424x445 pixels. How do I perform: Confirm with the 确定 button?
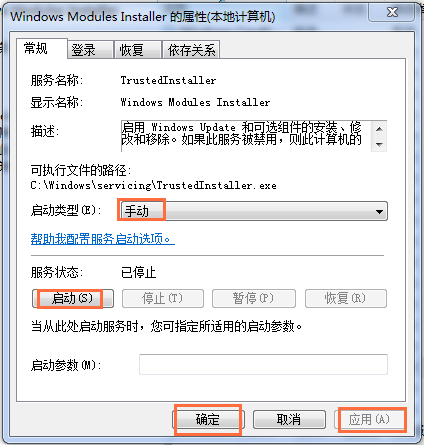click(x=208, y=419)
